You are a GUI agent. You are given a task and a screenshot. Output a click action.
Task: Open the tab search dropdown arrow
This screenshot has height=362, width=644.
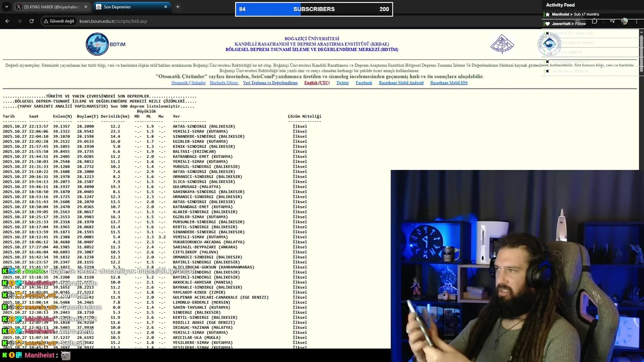pyautogui.click(x=6, y=7)
